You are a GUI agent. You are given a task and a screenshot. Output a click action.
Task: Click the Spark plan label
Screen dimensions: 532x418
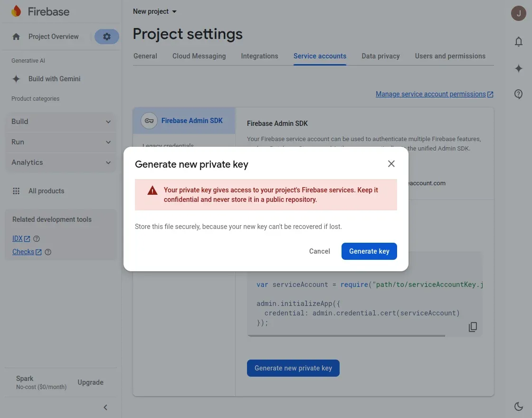24,378
